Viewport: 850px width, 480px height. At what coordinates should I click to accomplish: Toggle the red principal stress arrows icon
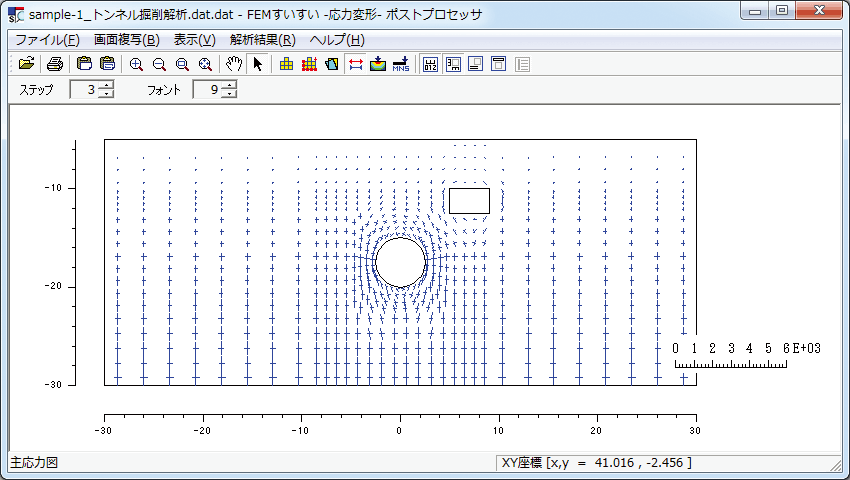pyautogui.click(x=355, y=64)
